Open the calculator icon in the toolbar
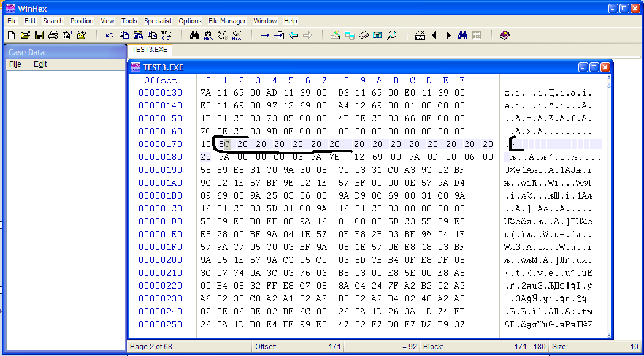644x356 pixels. coord(378,35)
